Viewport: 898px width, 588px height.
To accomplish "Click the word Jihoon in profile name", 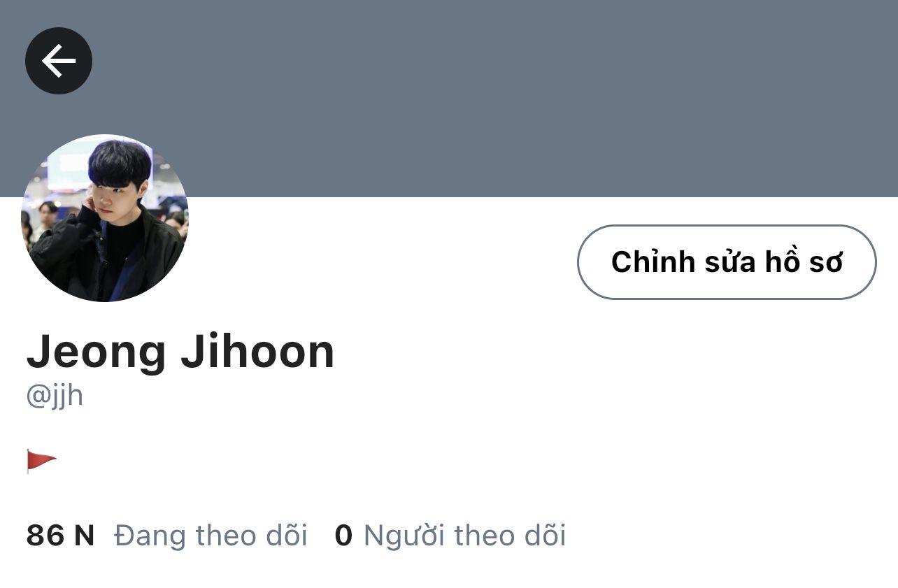I will pos(257,352).
